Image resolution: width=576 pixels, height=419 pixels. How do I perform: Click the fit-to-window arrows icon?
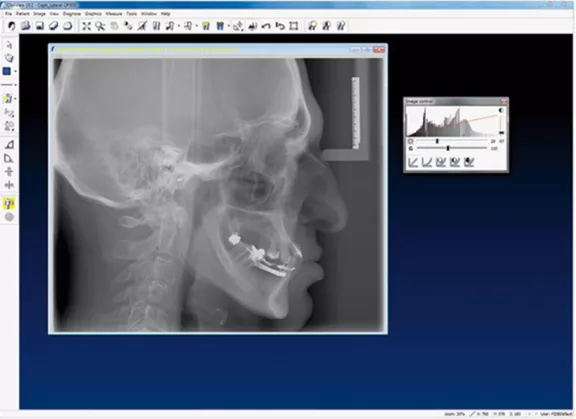[x=86, y=26]
